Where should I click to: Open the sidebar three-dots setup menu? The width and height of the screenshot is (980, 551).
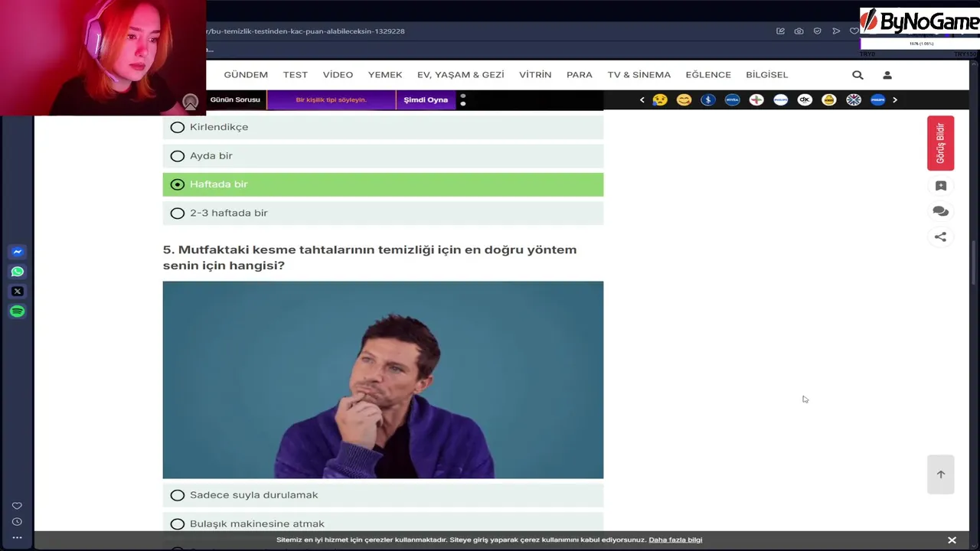click(x=17, y=537)
